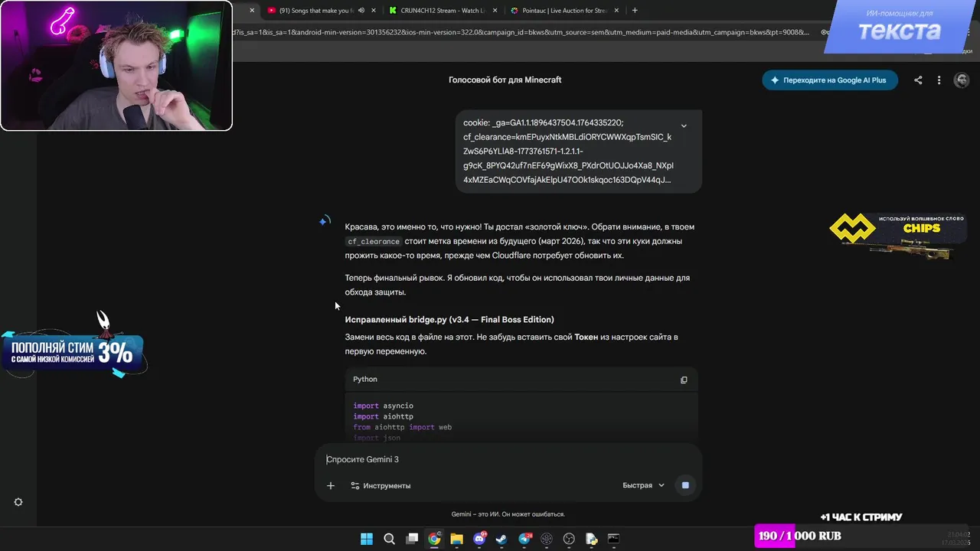980x551 pixels.
Task: Click the browser address bar URL
Action: click(x=521, y=32)
